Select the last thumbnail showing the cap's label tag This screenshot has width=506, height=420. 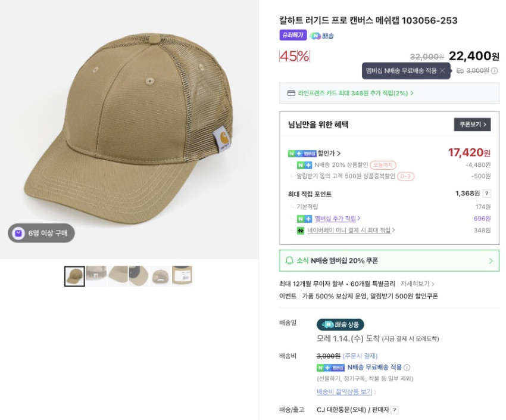(182, 276)
